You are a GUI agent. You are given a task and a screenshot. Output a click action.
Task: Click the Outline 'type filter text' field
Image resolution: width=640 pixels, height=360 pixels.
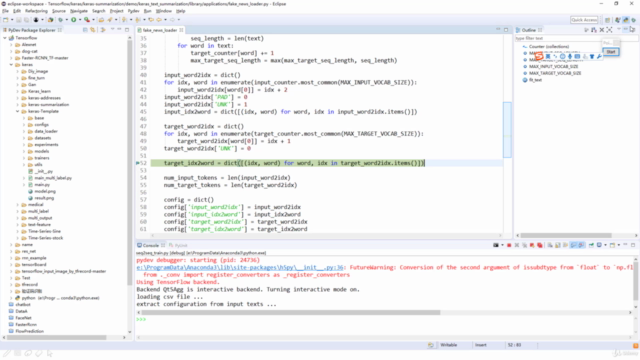576,38
